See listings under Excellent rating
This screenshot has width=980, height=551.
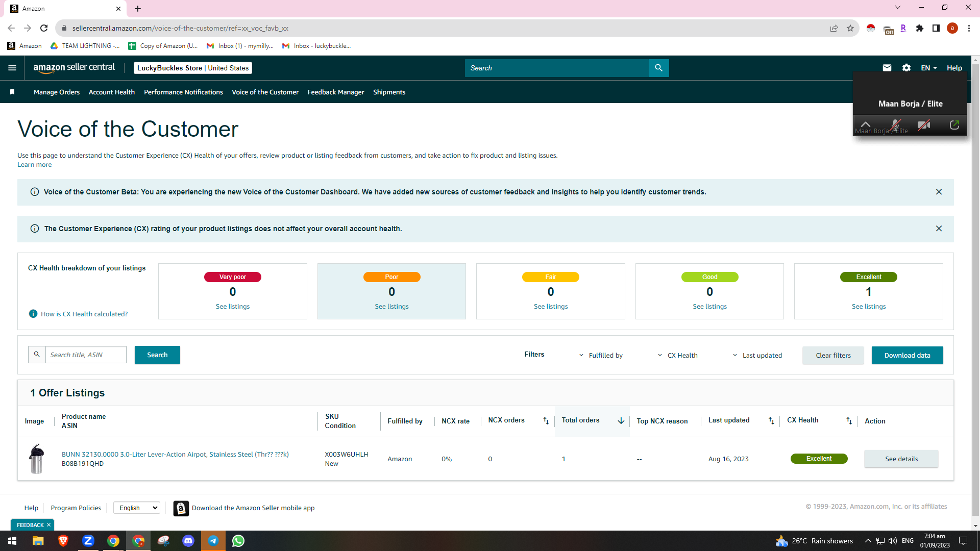click(868, 307)
